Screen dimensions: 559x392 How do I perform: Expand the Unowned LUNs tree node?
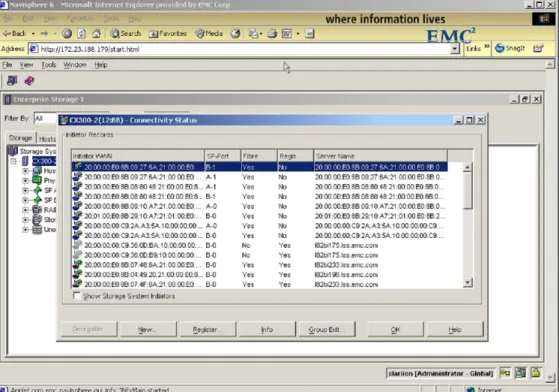25,229
